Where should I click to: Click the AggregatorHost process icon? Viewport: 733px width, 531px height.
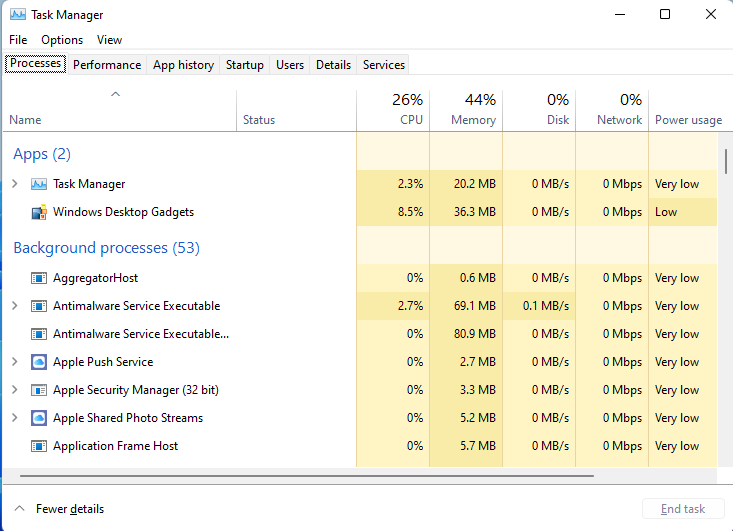(39, 278)
